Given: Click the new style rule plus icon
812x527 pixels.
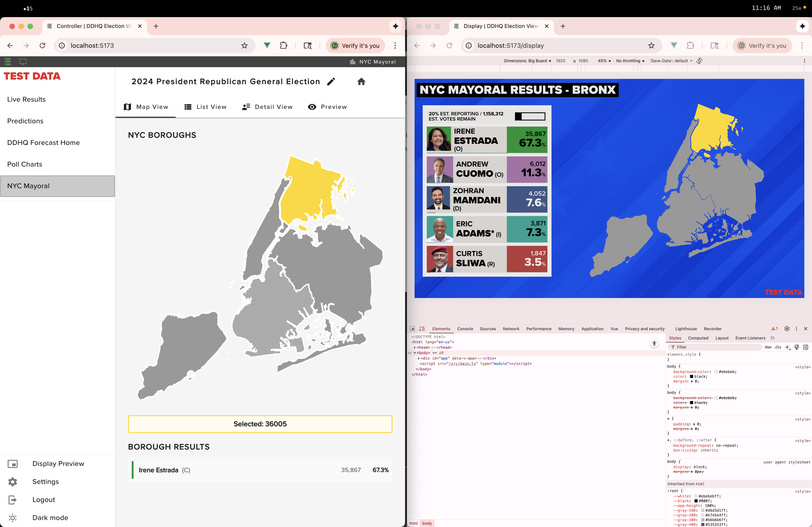Looking at the screenshot, I should click(x=787, y=347).
